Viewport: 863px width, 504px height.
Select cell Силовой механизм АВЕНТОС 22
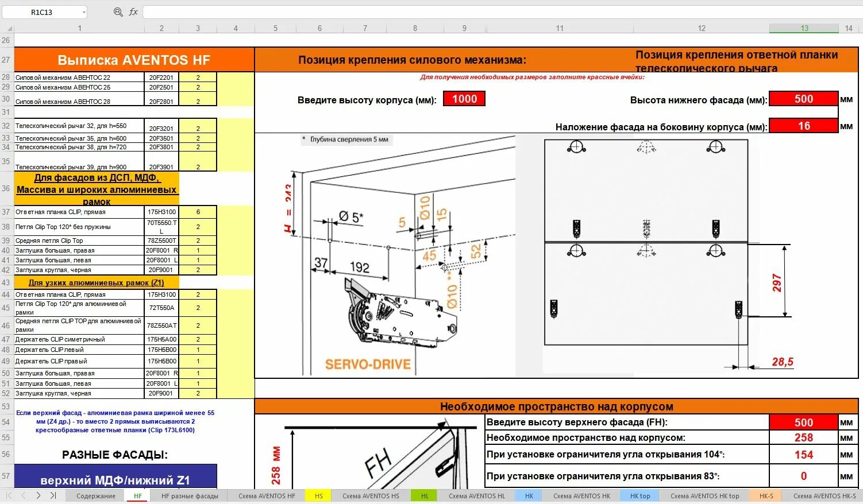pos(79,77)
